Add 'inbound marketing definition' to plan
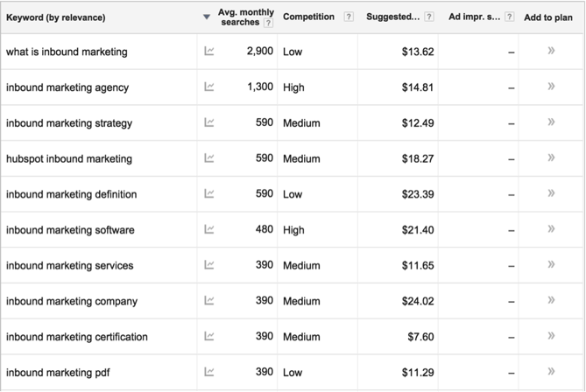586x392 pixels. pos(551,193)
